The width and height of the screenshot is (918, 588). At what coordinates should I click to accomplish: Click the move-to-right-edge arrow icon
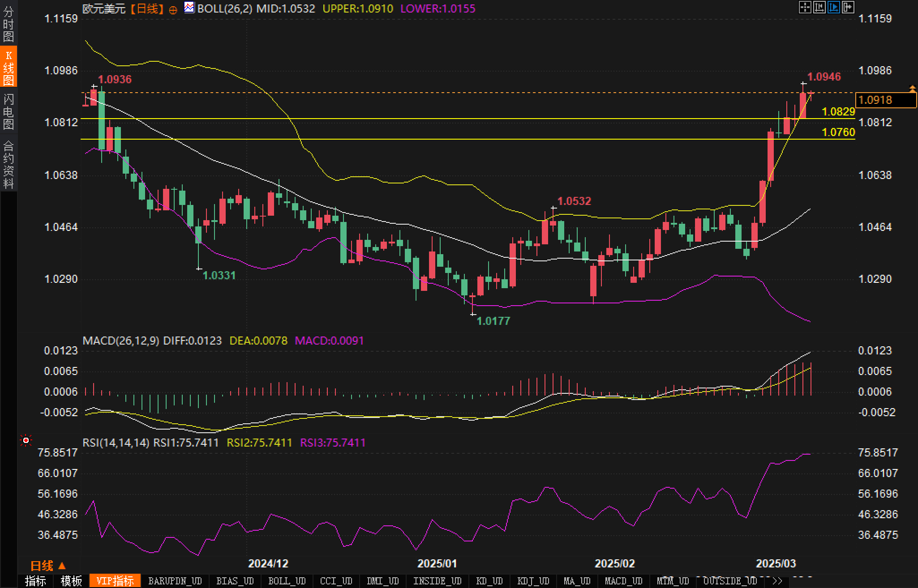pos(848,7)
